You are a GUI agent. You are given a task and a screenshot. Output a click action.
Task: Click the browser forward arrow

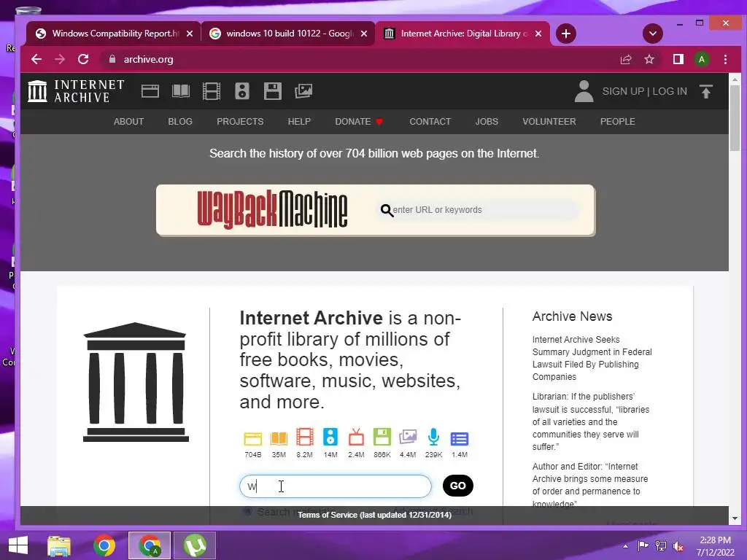click(x=60, y=59)
